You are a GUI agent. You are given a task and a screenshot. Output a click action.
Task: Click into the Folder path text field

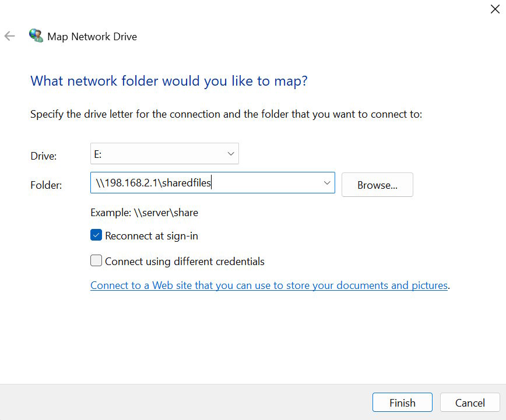(x=204, y=183)
